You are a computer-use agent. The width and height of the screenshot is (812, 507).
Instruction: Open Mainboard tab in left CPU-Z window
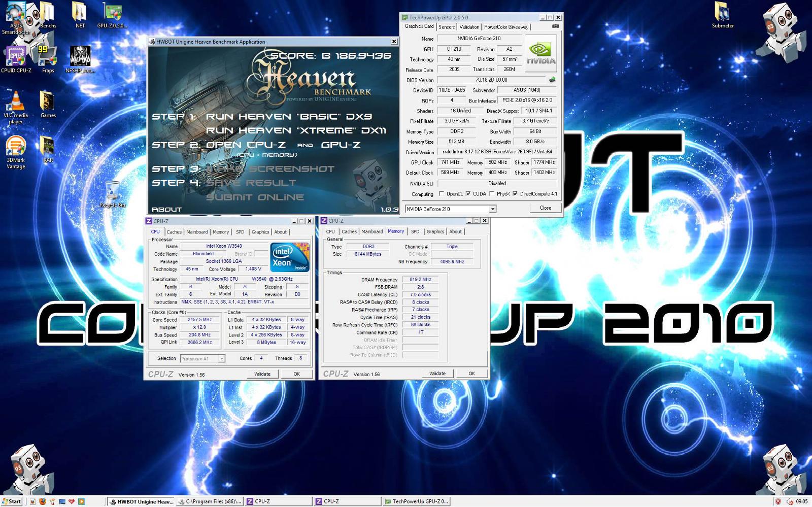(x=197, y=232)
